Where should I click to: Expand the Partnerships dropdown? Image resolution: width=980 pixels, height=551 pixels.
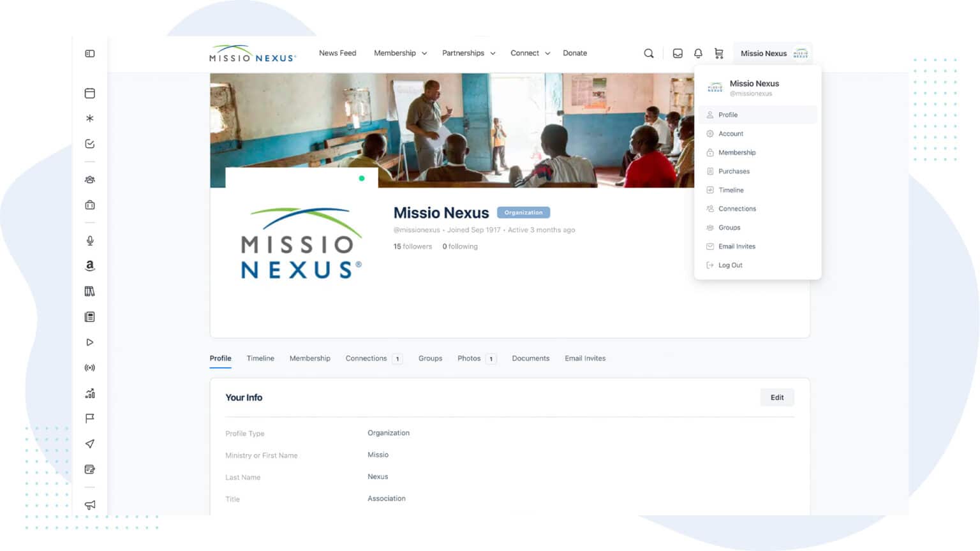[468, 53]
